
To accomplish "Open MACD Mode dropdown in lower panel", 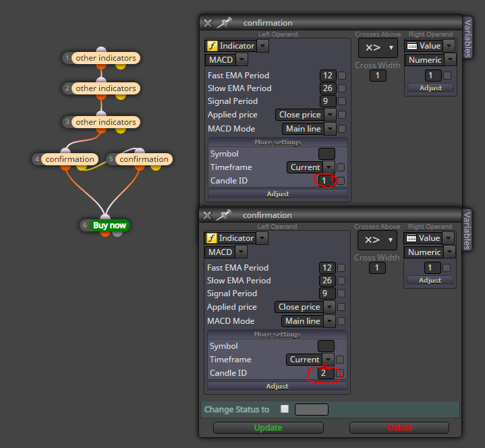I will [330, 321].
